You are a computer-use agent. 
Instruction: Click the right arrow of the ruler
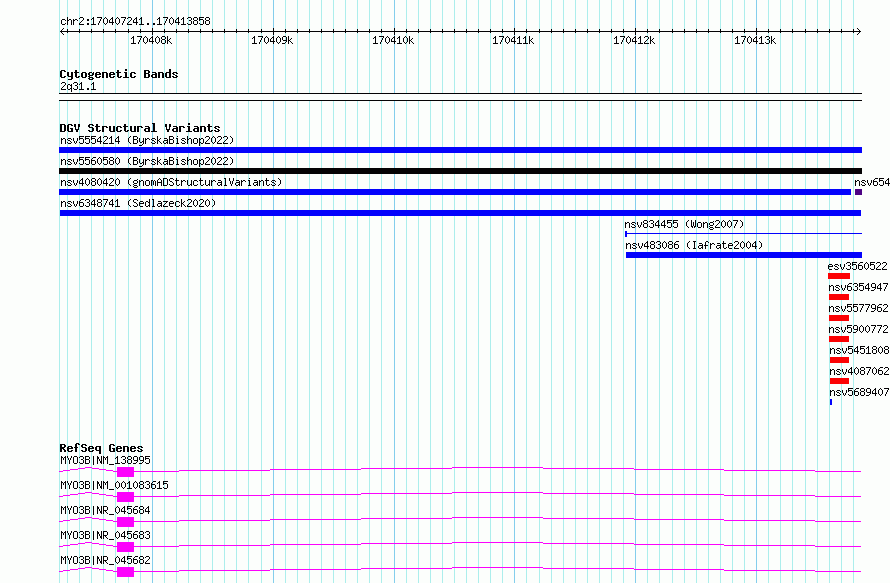858,32
